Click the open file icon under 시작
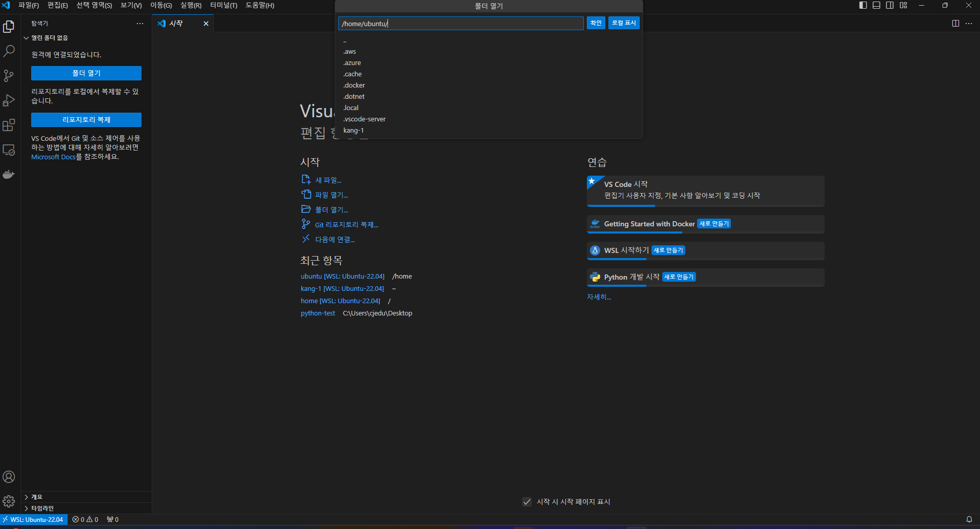Viewport: 980px width, 529px height. [306, 194]
